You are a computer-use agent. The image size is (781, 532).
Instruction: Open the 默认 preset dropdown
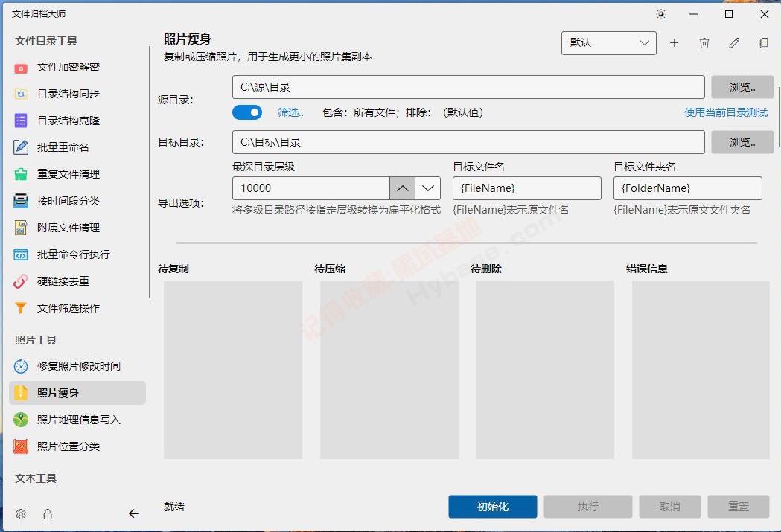click(608, 43)
